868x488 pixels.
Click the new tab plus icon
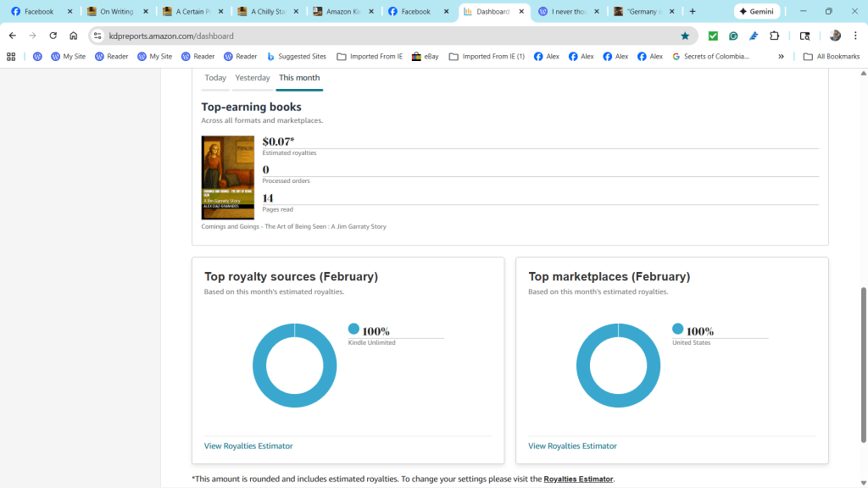pyautogui.click(x=693, y=12)
